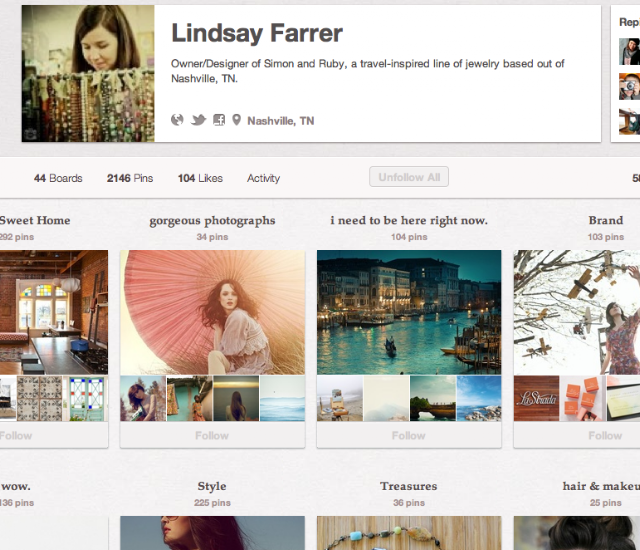This screenshot has width=640, height=550.
Task: Open the hair & makeup board title
Action: click(601, 486)
